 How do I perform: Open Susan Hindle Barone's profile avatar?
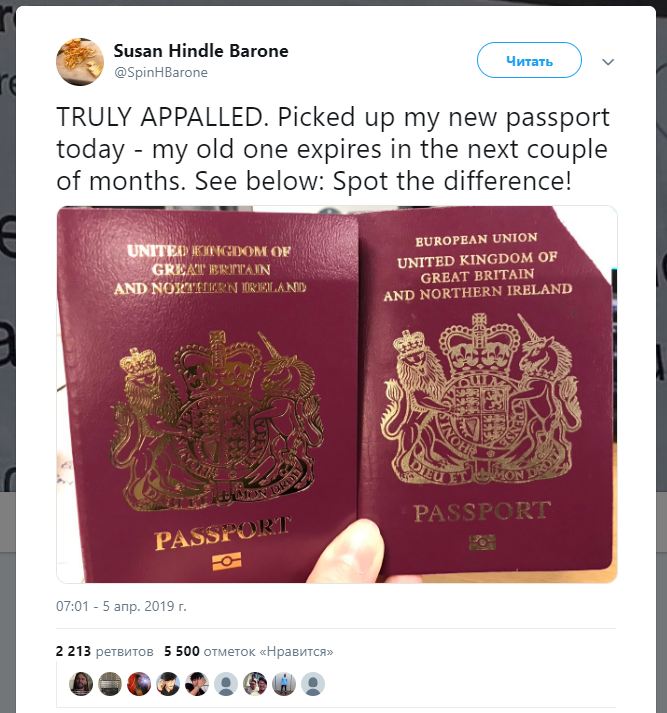[80, 61]
